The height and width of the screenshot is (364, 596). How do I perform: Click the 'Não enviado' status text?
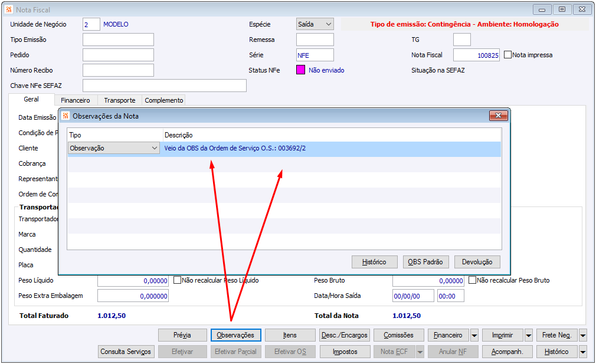[x=326, y=70]
